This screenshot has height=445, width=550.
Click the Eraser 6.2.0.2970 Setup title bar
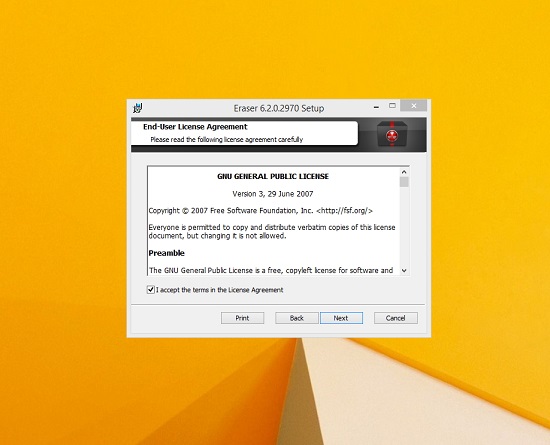pyautogui.click(x=279, y=108)
